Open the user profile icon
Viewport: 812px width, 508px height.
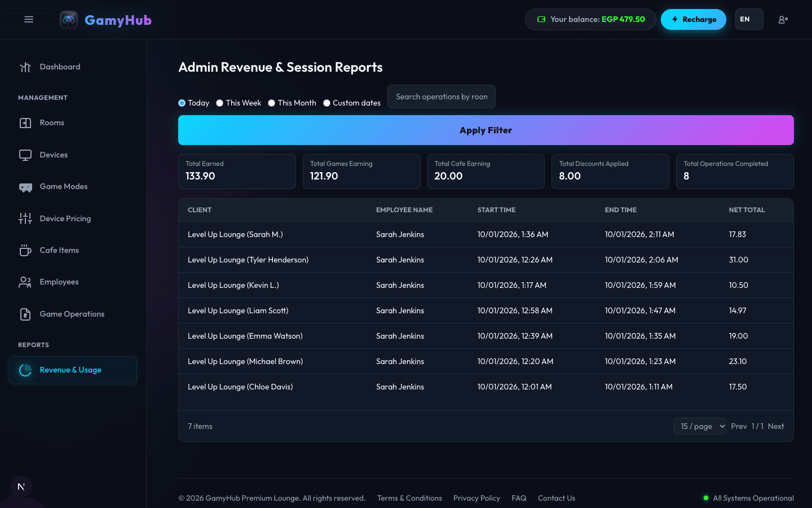point(783,20)
